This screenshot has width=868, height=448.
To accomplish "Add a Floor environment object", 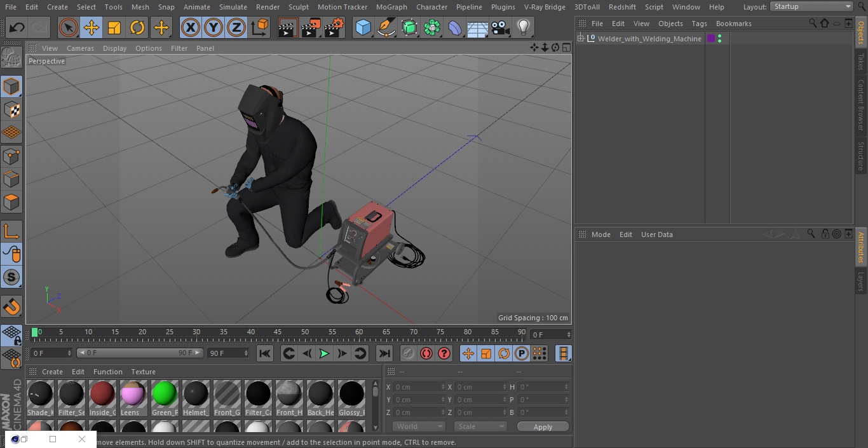I will 478,27.
